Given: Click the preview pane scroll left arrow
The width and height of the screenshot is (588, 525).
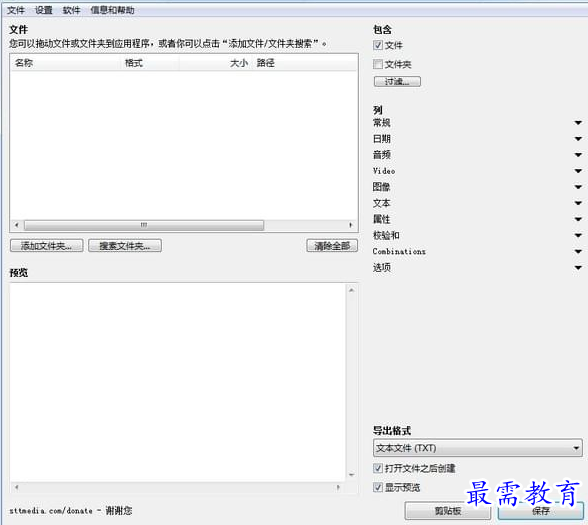Looking at the screenshot, I should click(x=16, y=488).
